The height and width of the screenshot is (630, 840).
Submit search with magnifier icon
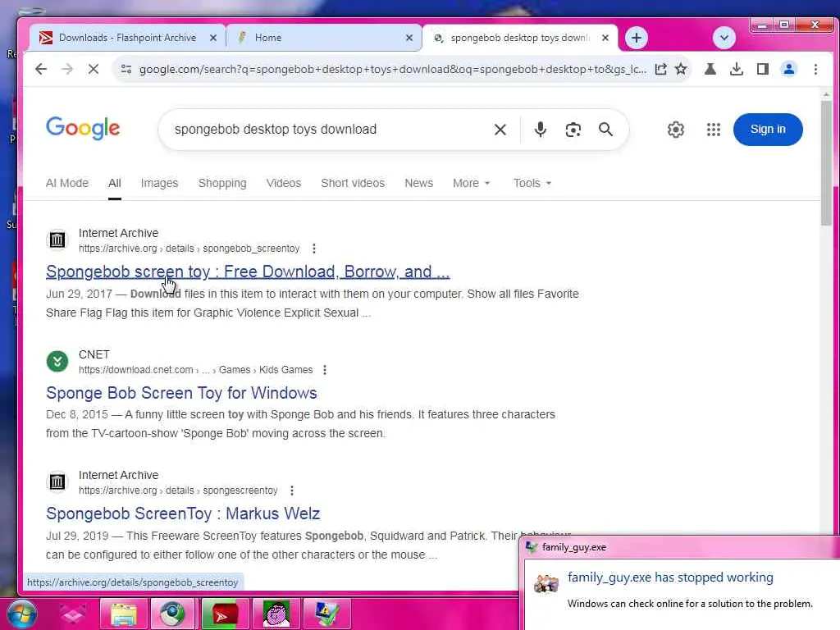point(606,130)
